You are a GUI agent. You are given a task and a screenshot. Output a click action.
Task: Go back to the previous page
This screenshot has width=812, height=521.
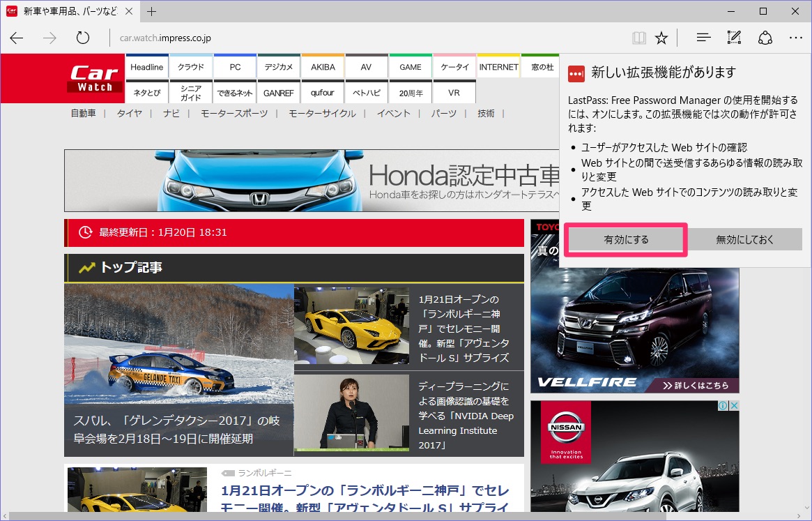click(17, 38)
